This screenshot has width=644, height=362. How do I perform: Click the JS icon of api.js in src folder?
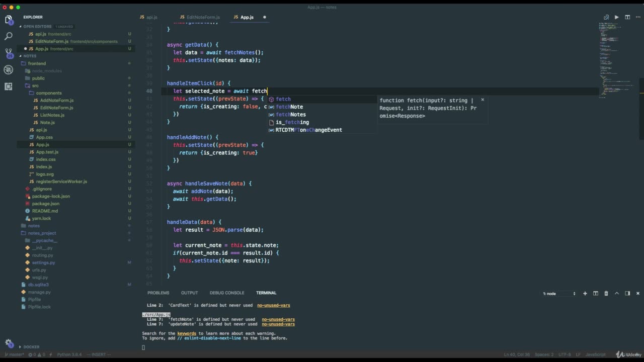[x=31, y=130]
